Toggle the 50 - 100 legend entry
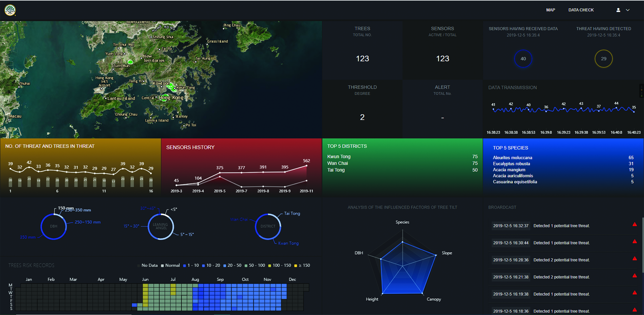Image resolution: width=644 pixels, height=315 pixels. click(255, 265)
